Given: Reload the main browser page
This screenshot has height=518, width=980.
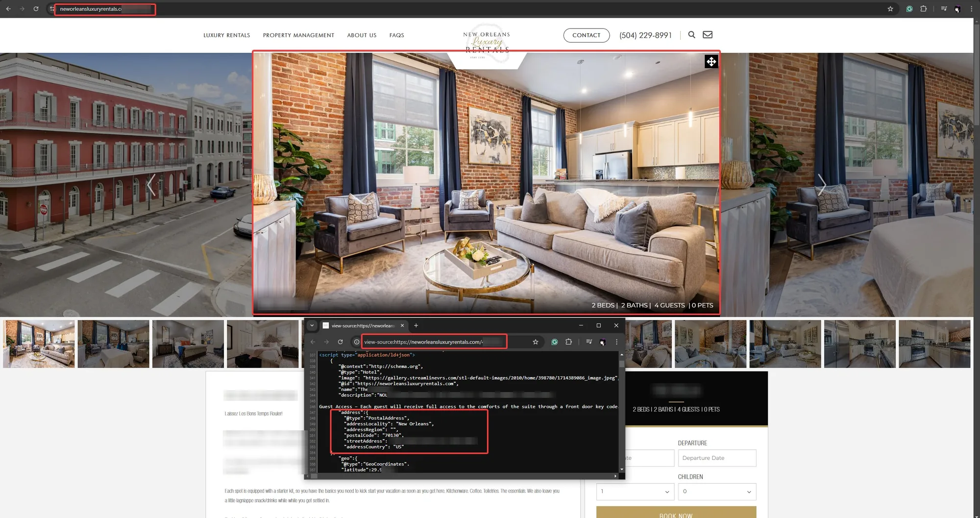Looking at the screenshot, I should (36, 9).
